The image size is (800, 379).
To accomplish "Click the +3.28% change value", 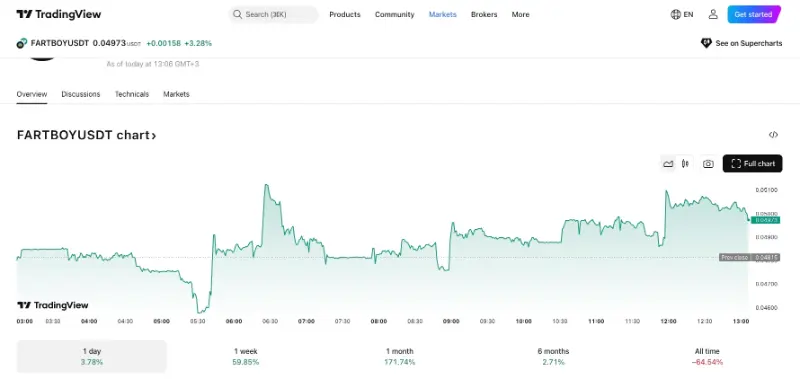I will [198, 43].
